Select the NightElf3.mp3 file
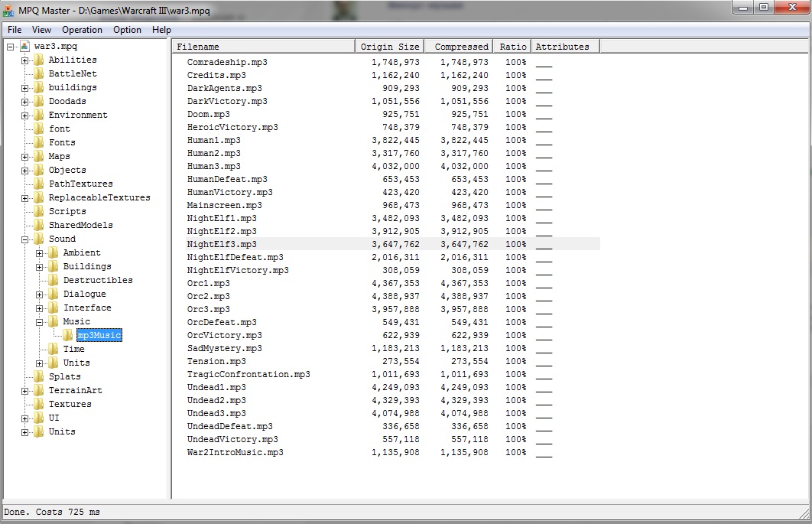 pyautogui.click(x=222, y=244)
